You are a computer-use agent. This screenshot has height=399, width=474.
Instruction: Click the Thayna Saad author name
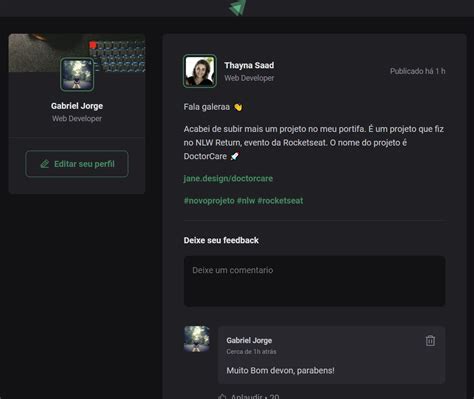click(x=249, y=65)
